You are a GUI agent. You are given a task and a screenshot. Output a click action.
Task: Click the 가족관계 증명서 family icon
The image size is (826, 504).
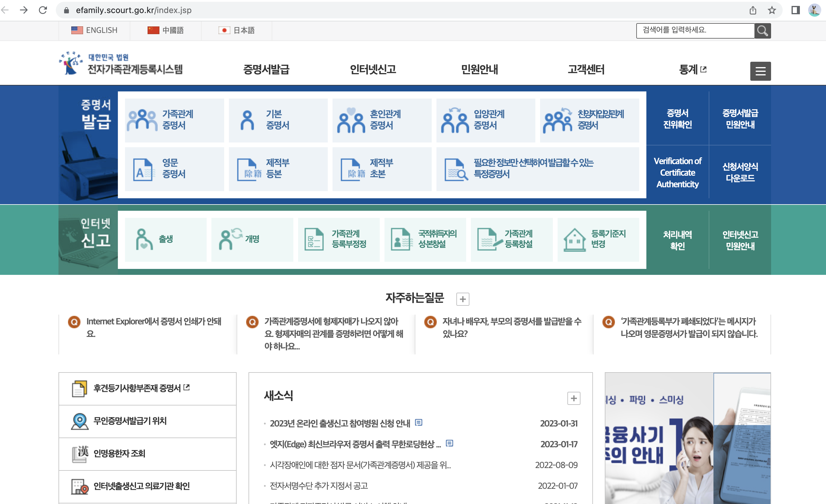(x=142, y=120)
